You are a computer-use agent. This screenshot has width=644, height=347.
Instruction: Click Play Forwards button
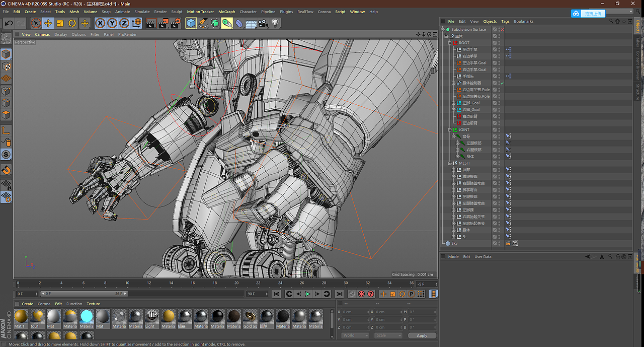pyautogui.click(x=308, y=294)
